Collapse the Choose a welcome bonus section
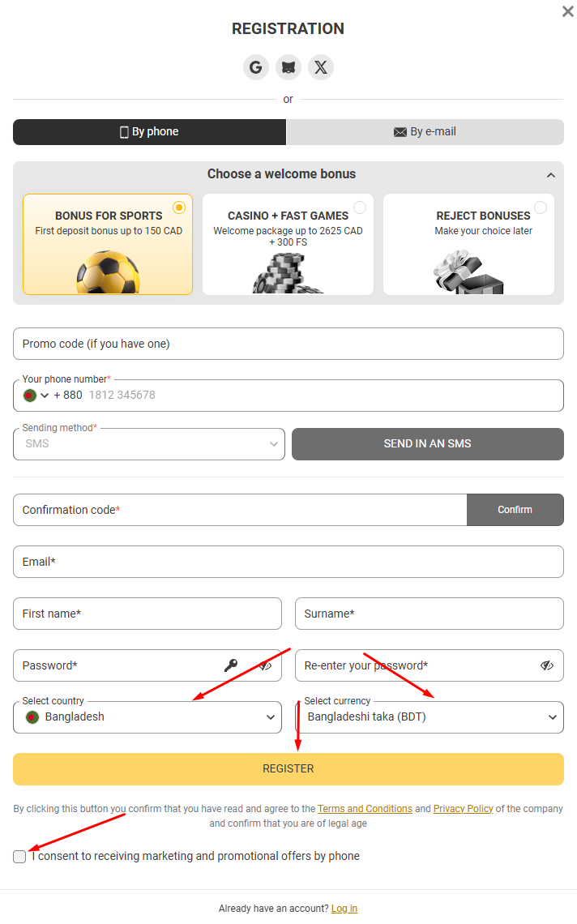 tap(550, 175)
